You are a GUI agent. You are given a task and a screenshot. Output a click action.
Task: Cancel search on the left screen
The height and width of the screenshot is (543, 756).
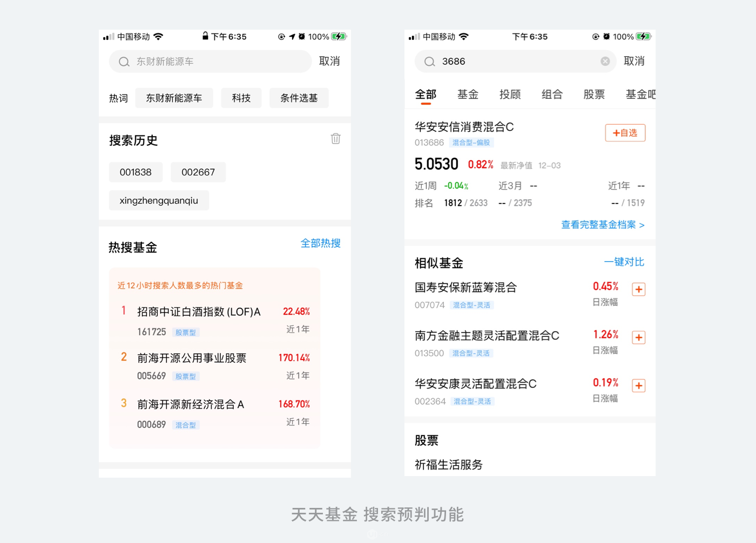[329, 61]
